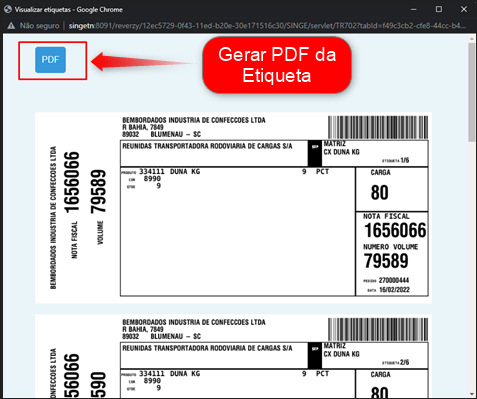Click the globe icon in title bar
Viewport: 477px width, 399px height.
tap(8, 9)
